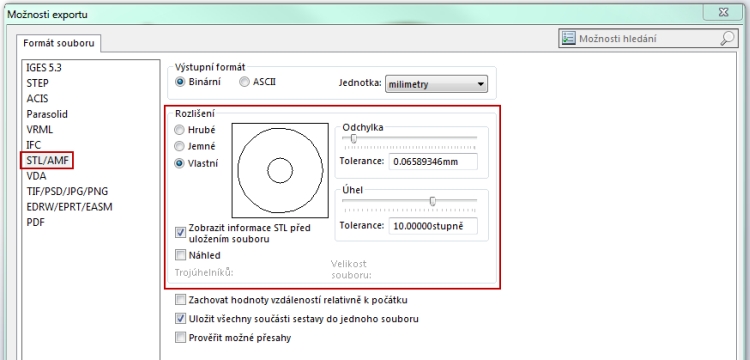Image resolution: width=750 pixels, height=360 pixels.
Task: Close the Možnosti exportu dialog
Action: (723, 13)
